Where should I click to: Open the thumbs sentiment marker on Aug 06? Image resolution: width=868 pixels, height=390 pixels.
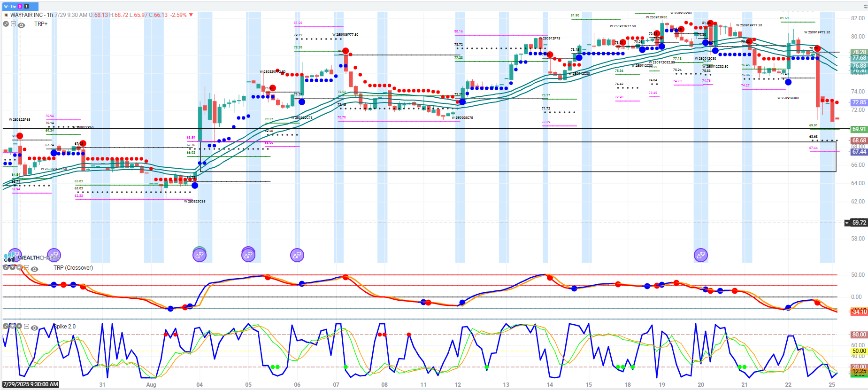coord(297,255)
